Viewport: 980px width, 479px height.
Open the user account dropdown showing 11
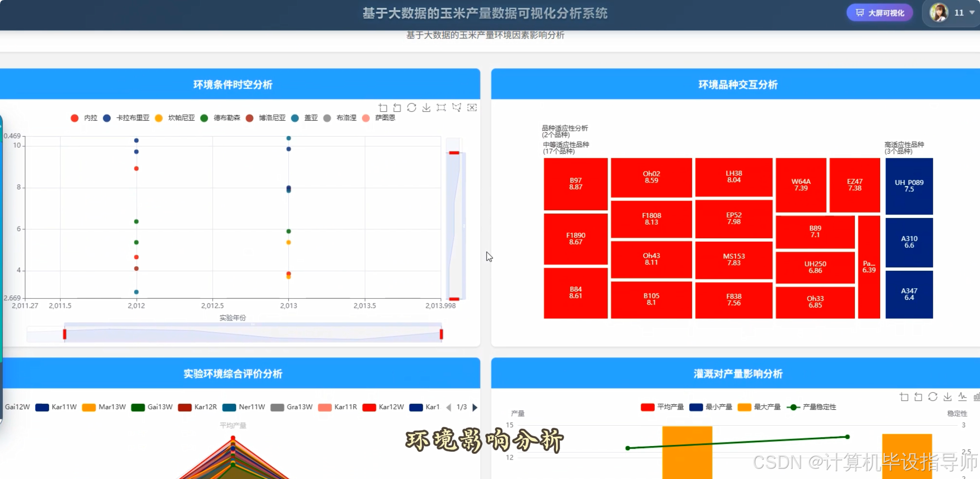pyautogui.click(x=962, y=13)
